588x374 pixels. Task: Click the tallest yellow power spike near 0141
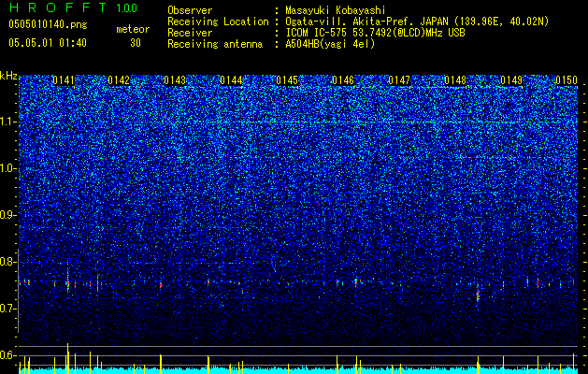tap(68, 358)
